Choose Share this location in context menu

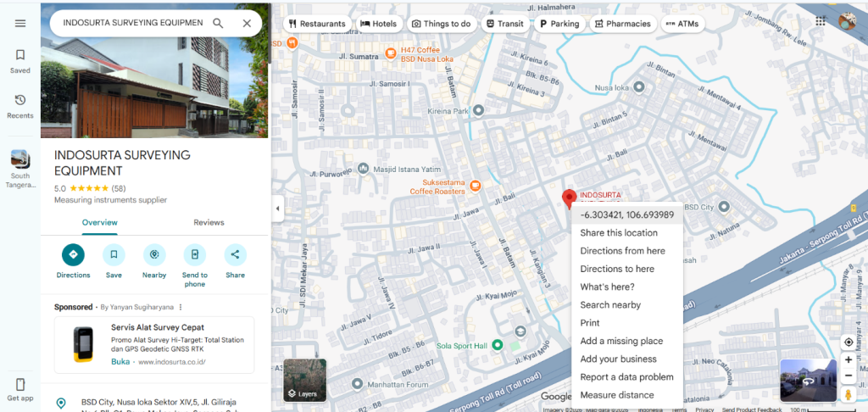(x=627, y=233)
